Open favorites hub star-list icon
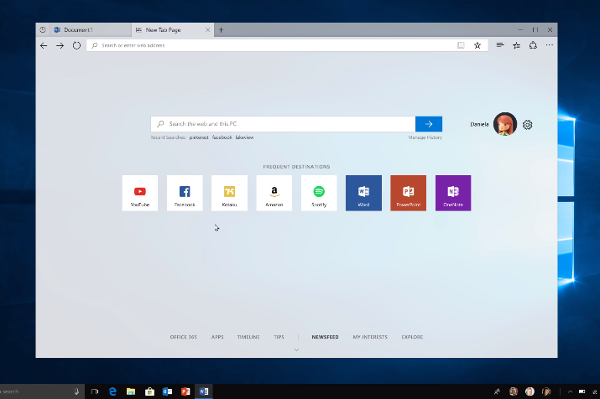This screenshot has width=600, height=399. (517, 46)
